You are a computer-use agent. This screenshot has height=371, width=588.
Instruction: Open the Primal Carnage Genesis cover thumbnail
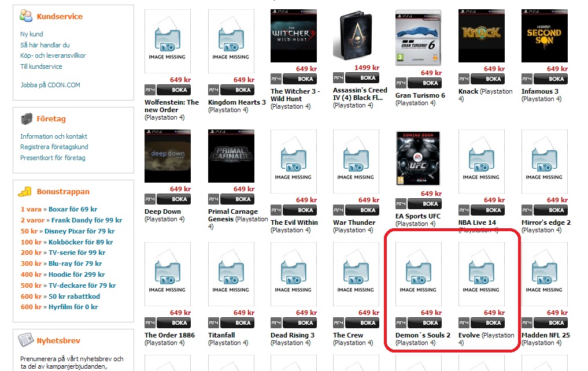tap(231, 156)
